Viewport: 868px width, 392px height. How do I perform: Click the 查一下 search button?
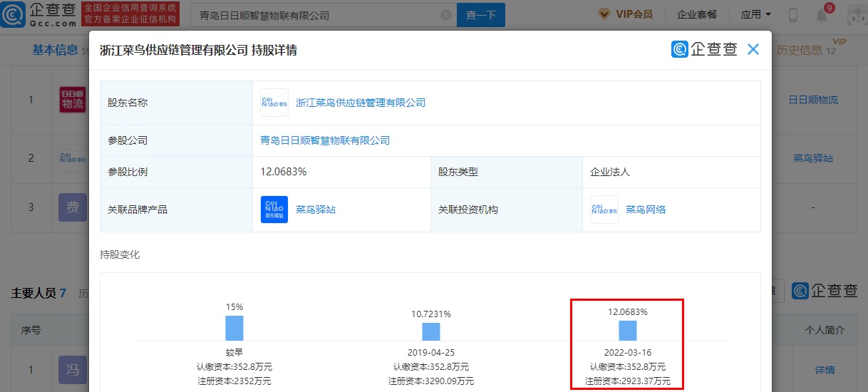481,15
